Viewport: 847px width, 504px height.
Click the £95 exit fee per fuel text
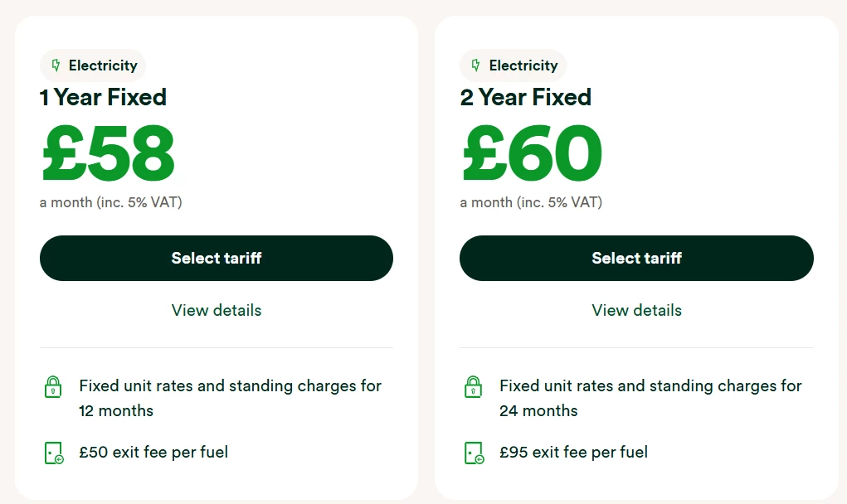(573, 452)
